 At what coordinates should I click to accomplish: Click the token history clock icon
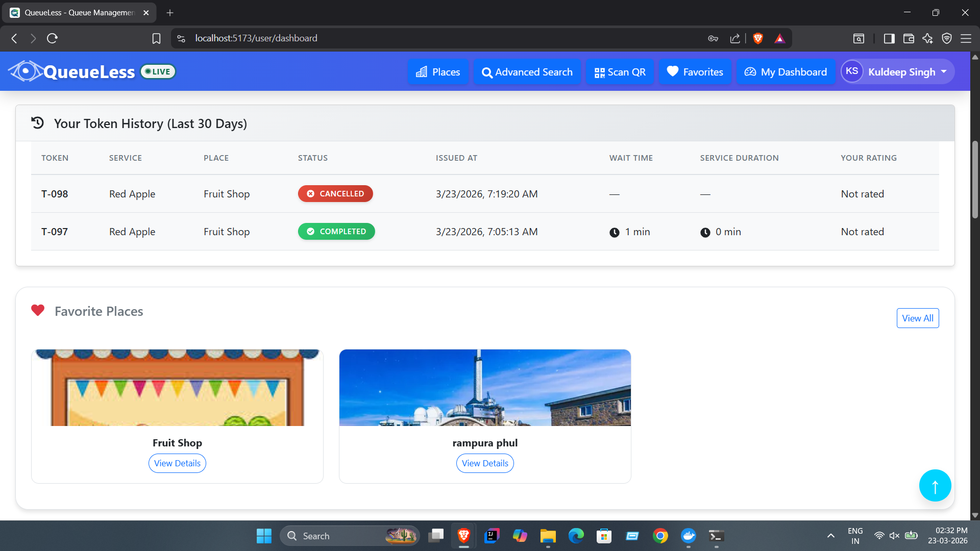(38, 123)
